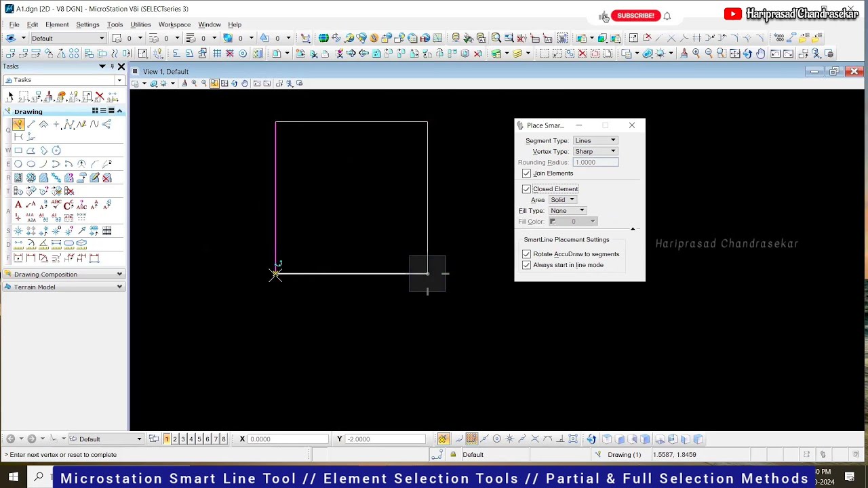Toggle AccuDraw icon in the bottom snap toolbar
Viewport: 868px width, 488px height.
click(443, 439)
